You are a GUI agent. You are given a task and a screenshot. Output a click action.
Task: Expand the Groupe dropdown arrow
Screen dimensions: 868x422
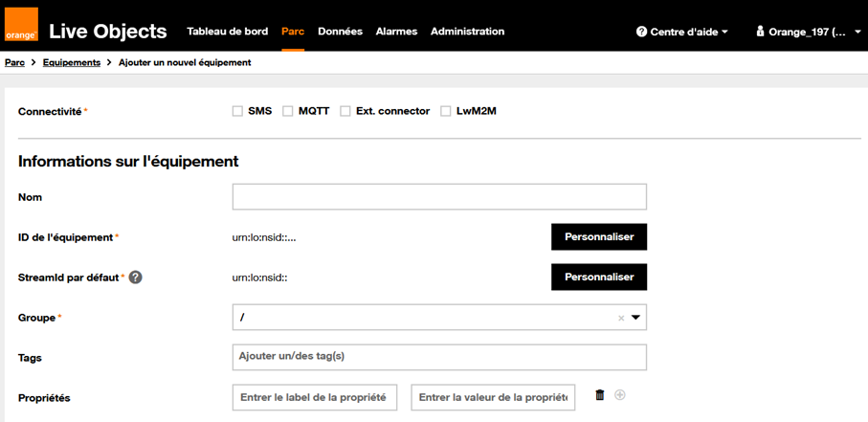[635, 319]
